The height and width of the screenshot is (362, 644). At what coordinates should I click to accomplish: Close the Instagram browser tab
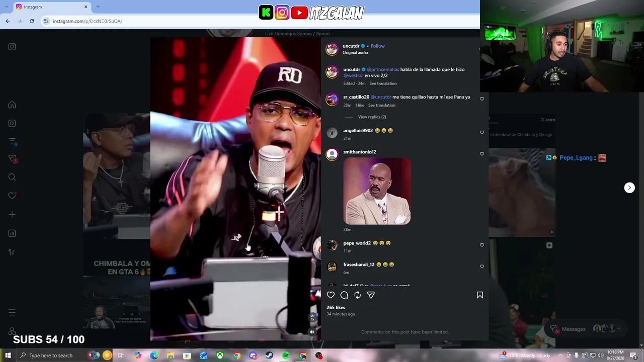(86, 7)
